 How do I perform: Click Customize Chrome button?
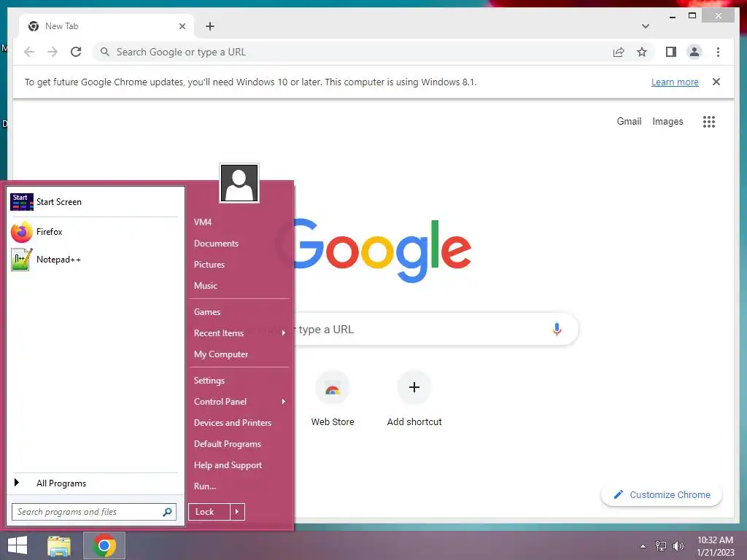point(662,495)
